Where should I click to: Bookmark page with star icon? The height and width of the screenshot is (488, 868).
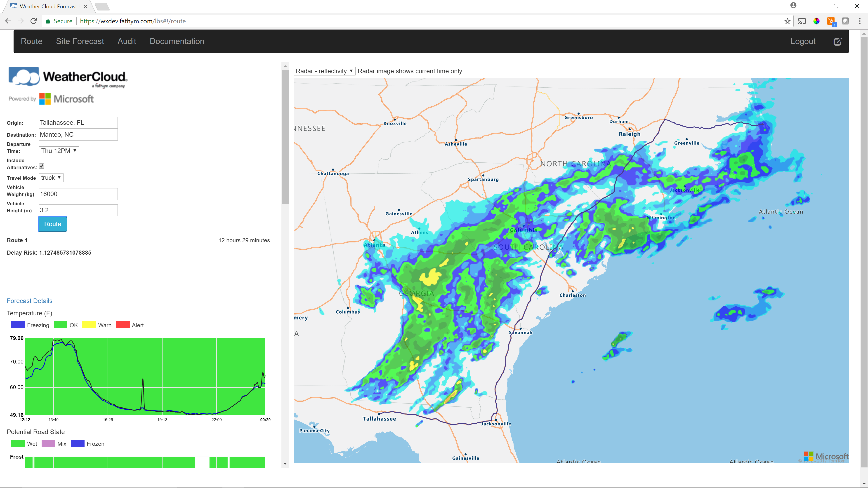click(787, 21)
